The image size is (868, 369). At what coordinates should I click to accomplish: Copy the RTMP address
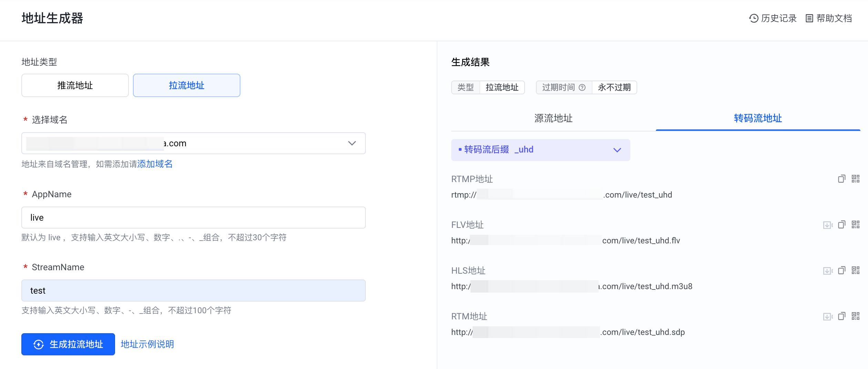coord(841,179)
